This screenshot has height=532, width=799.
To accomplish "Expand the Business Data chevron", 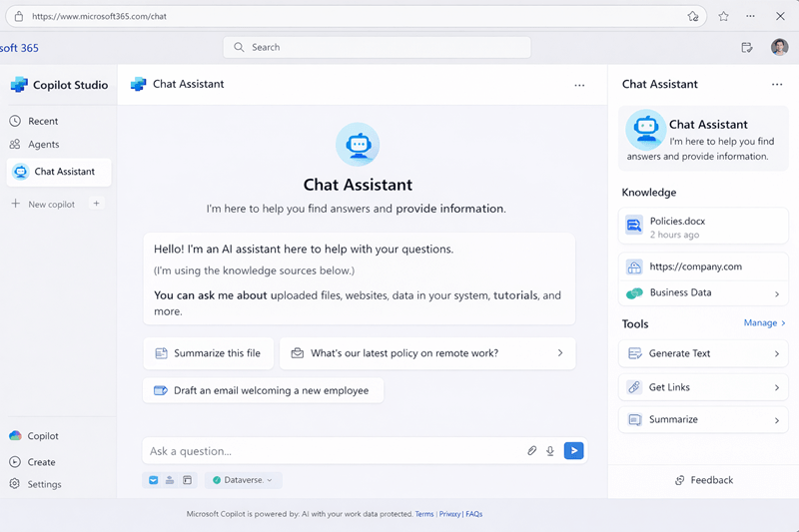I will [x=777, y=293].
